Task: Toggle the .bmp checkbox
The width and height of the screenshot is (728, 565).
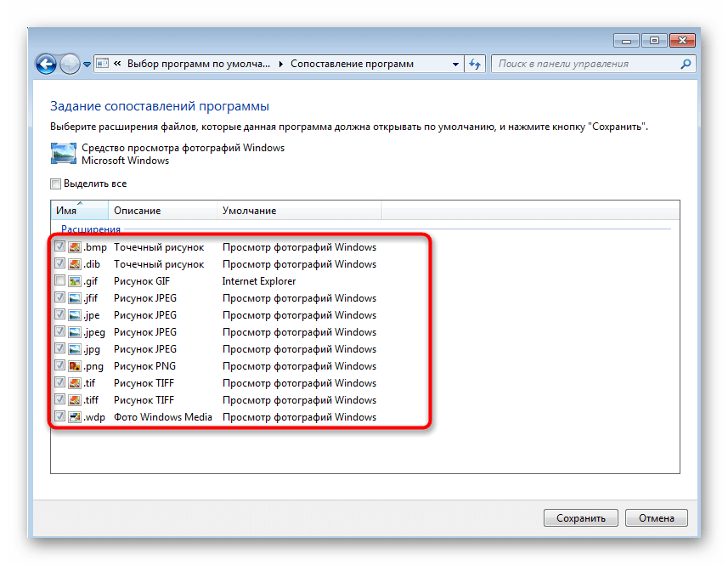Action: tap(60, 246)
